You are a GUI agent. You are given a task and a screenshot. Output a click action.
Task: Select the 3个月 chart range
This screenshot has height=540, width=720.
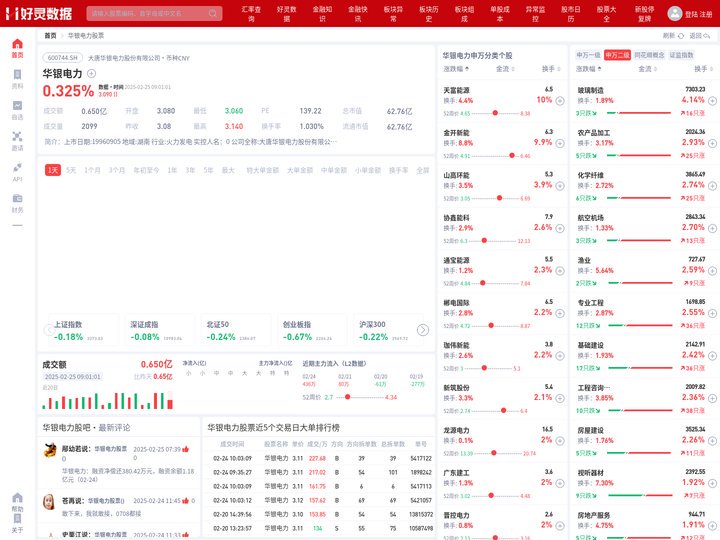[117, 170]
